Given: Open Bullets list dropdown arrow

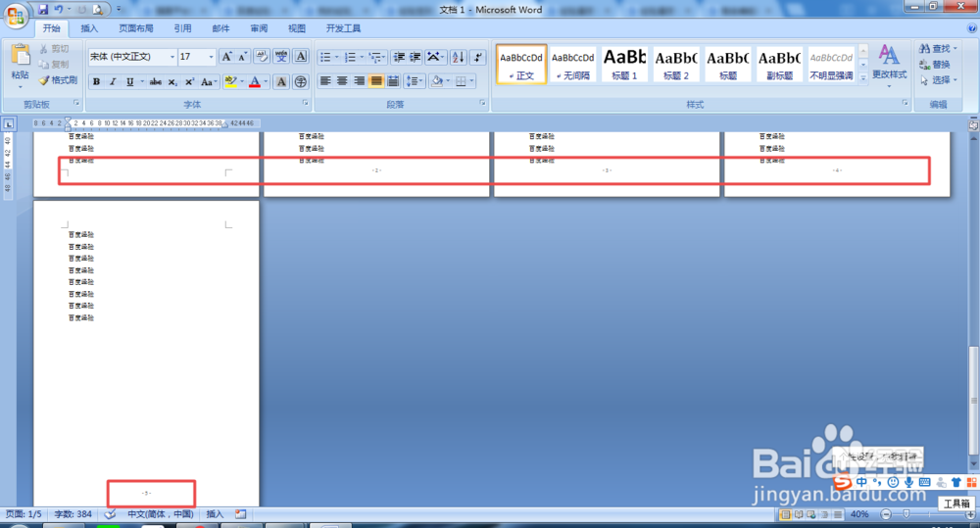Looking at the screenshot, I should (337, 58).
